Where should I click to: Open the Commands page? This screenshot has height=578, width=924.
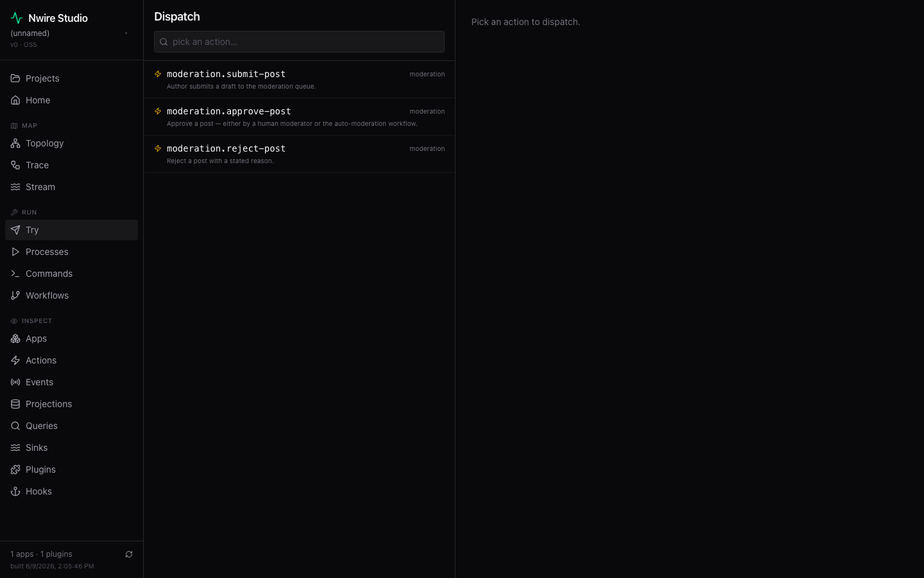tap(71, 274)
